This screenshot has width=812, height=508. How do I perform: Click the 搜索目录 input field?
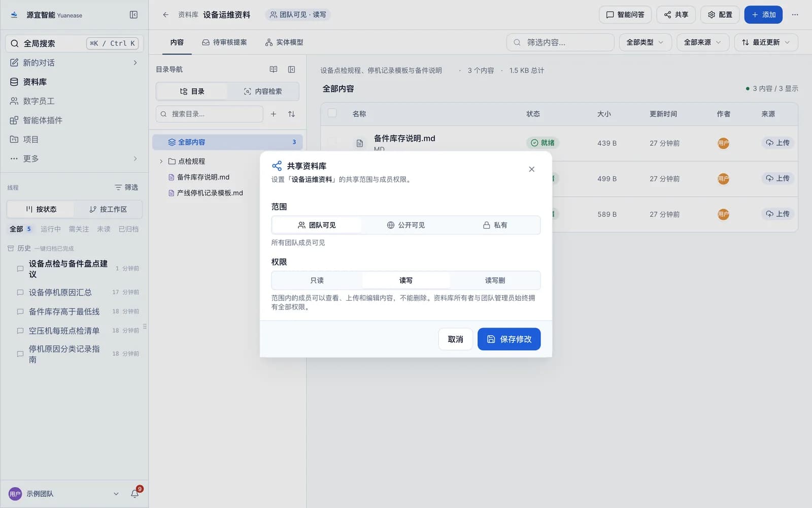pos(210,114)
